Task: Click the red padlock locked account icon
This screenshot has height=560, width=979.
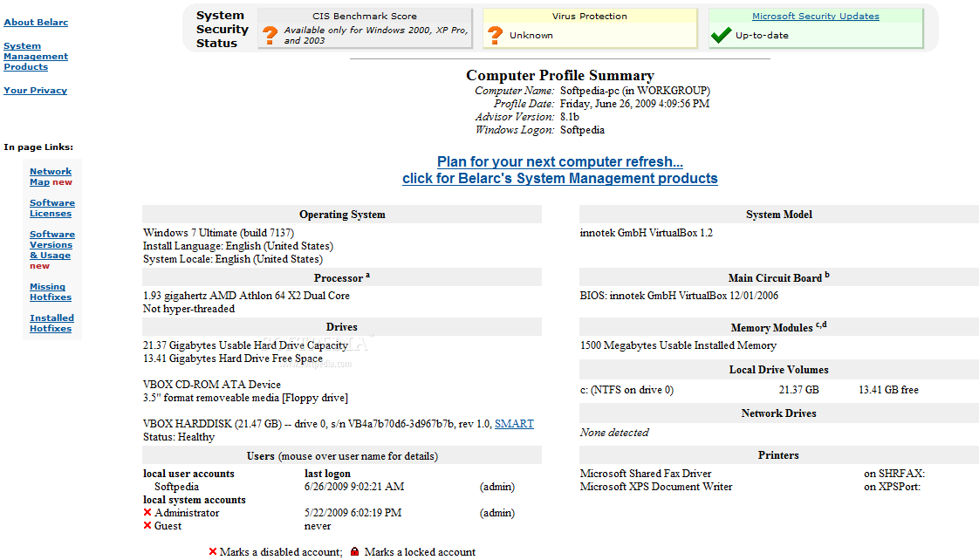Action: pos(354,552)
